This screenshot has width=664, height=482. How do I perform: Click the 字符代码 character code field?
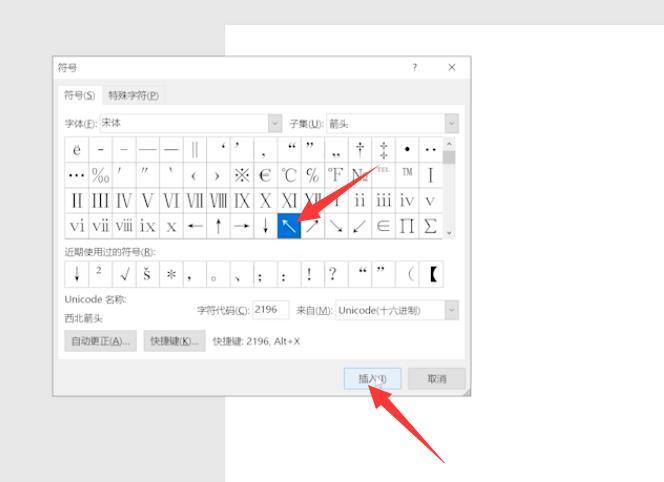click(x=270, y=310)
